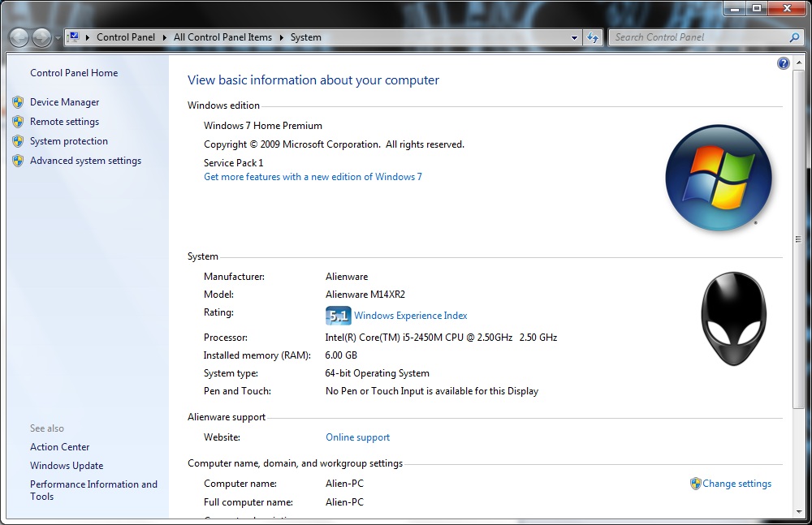The width and height of the screenshot is (812, 525).
Task: Click the 64-bit Operating System value
Action: (x=377, y=373)
